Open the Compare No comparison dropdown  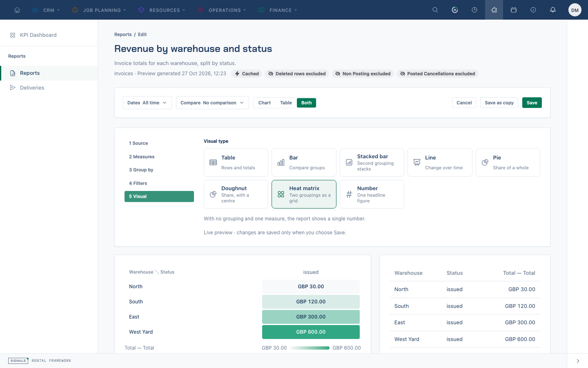coord(212,103)
